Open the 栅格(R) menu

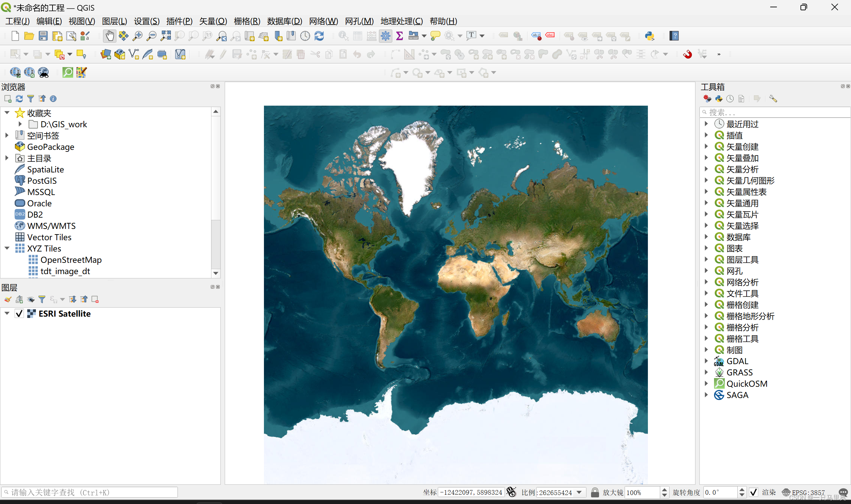click(247, 21)
